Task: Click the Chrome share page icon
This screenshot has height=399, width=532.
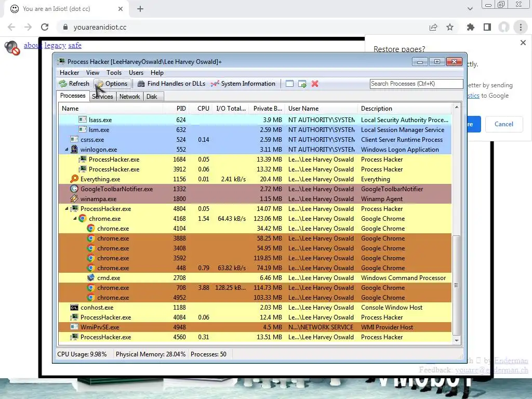Action: click(x=433, y=27)
